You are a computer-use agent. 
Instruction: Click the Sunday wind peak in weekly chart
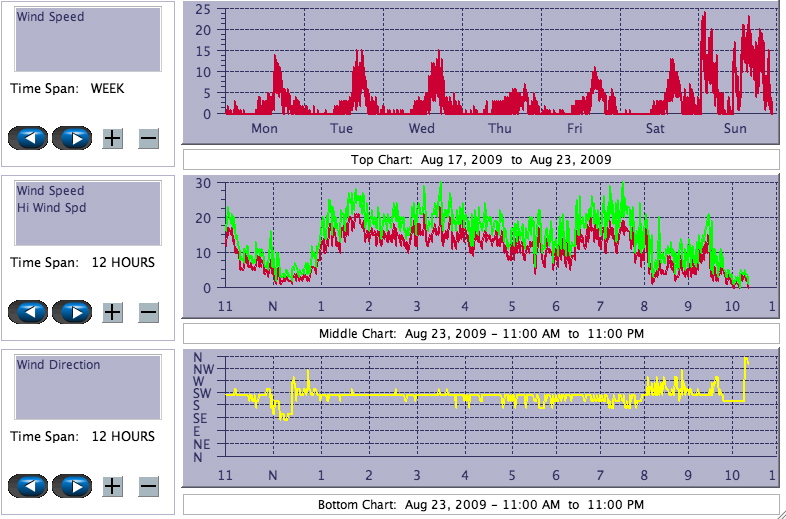[x=705, y=15]
